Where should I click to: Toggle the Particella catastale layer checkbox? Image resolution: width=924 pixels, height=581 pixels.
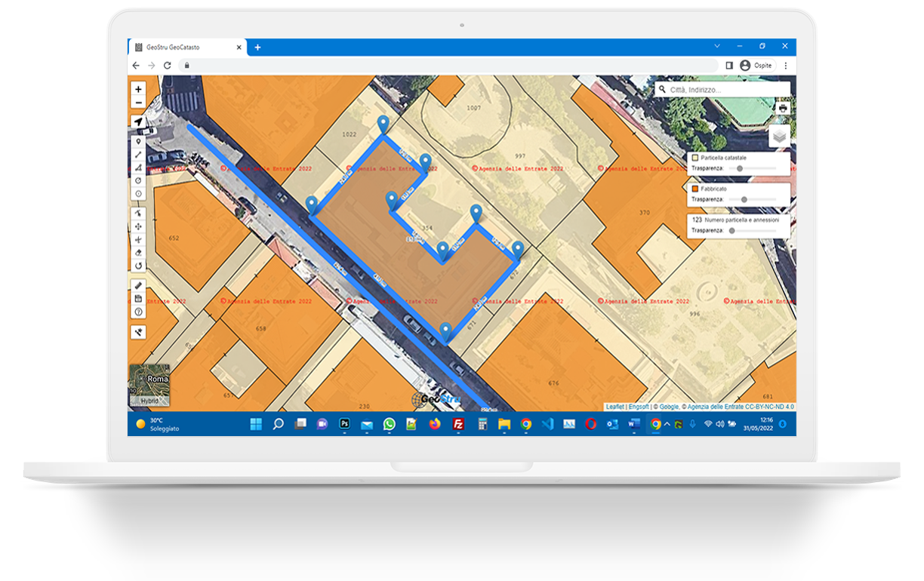(695, 158)
